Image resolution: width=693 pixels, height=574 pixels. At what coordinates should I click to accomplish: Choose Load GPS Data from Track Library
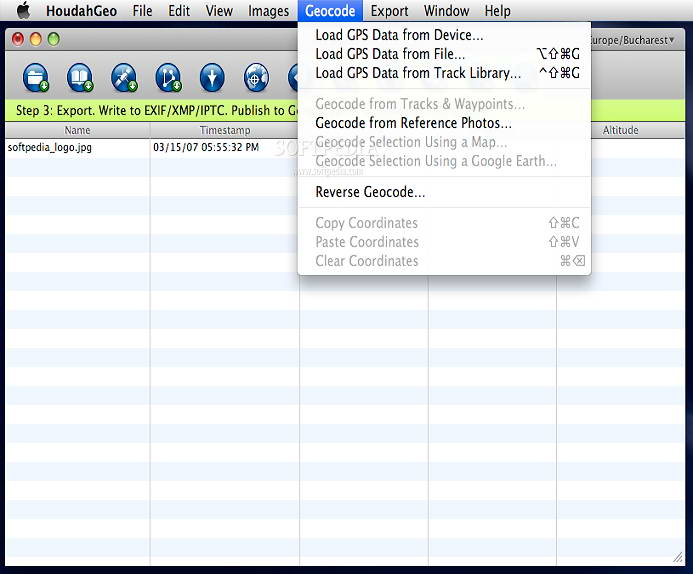[445, 73]
